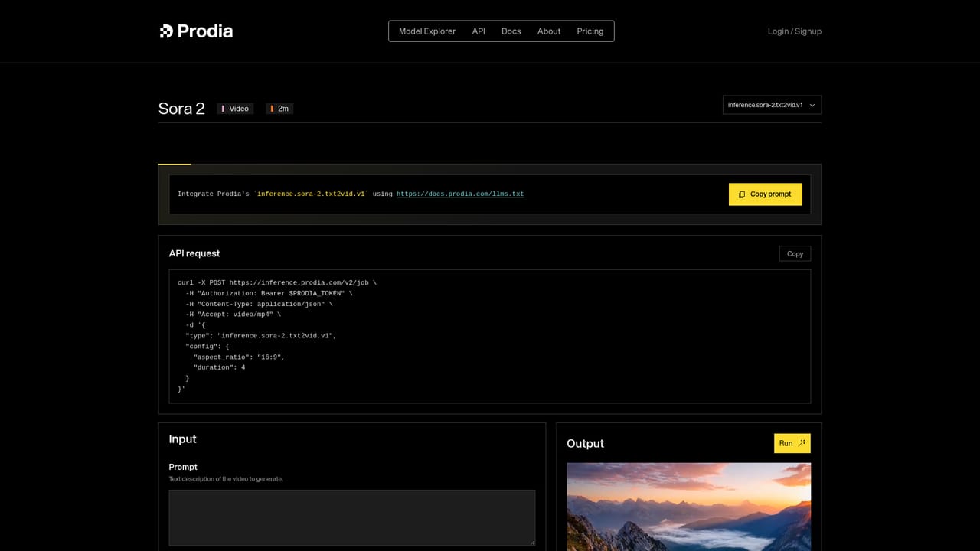Expand the inference.sora-2.txt2vid.v1 model dropdown

(772, 105)
